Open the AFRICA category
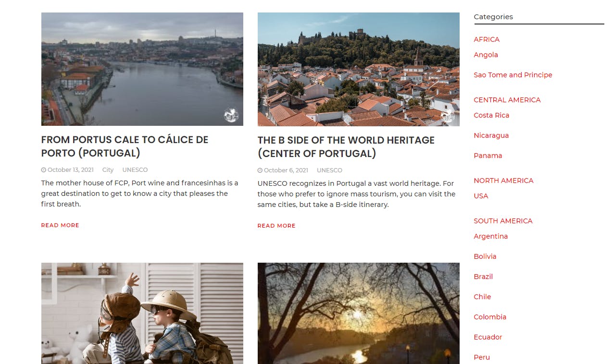Viewport: 613px width, 364px height. click(x=487, y=39)
